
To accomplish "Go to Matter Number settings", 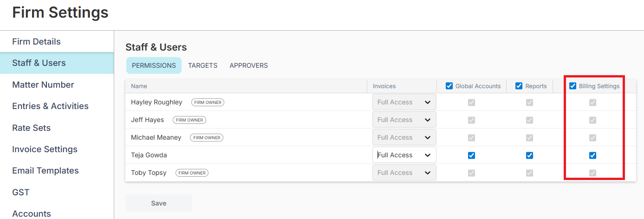I will [43, 85].
